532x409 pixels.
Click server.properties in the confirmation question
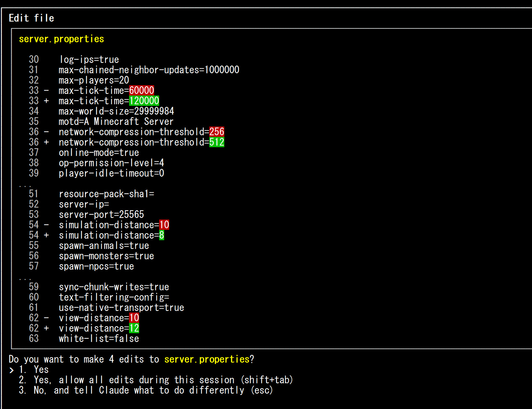207,359
